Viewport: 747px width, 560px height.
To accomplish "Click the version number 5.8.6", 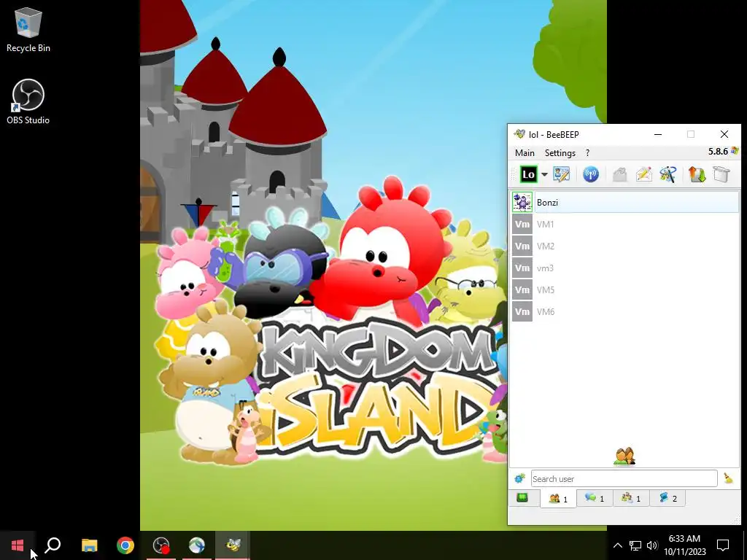I will [x=718, y=152].
